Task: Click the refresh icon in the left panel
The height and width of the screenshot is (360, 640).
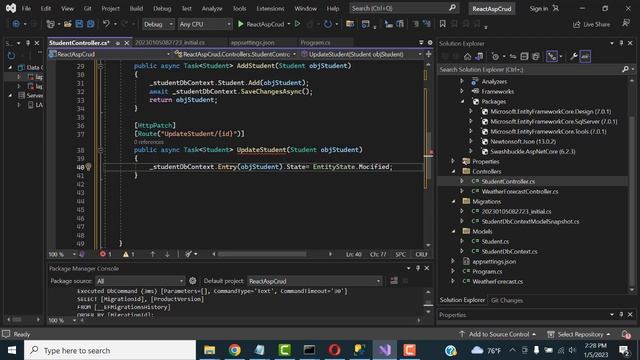Action: [11, 56]
